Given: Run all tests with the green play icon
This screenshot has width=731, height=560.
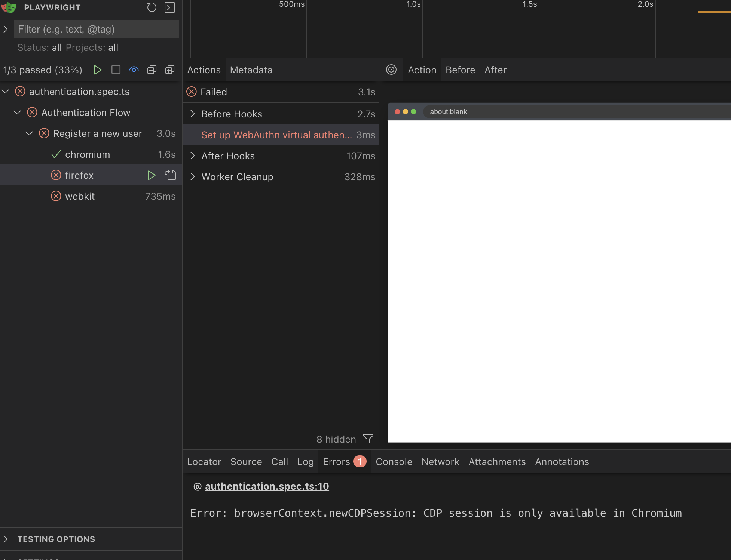Looking at the screenshot, I should pos(98,70).
